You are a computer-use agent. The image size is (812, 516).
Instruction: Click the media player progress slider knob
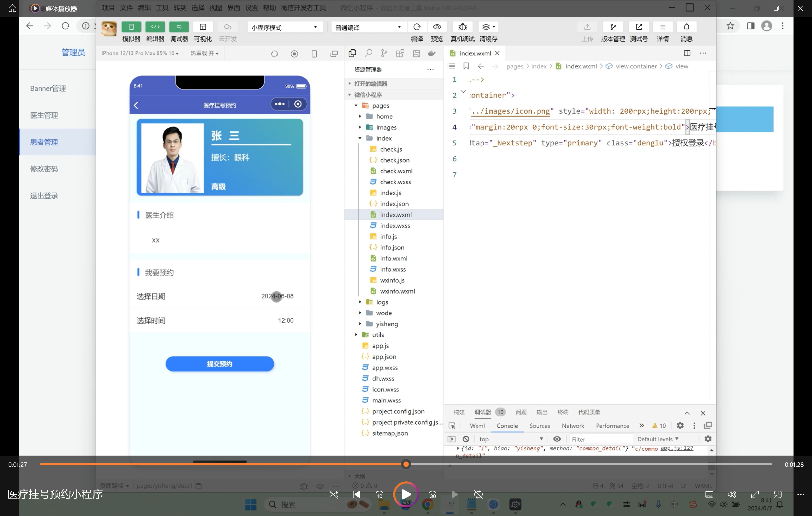pyautogui.click(x=406, y=464)
